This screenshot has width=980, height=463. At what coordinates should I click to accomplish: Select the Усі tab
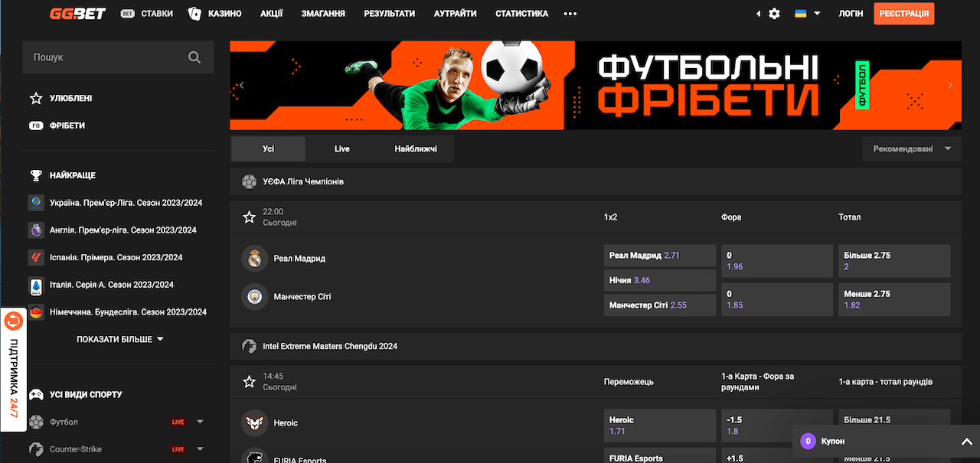pyautogui.click(x=268, y=149)
